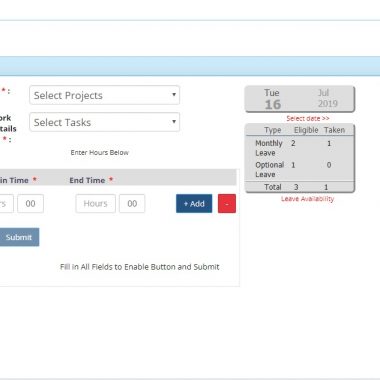This screenshot has height=380, width=380.
Task: Click the blue + Add button
Action: click(194, 203)
